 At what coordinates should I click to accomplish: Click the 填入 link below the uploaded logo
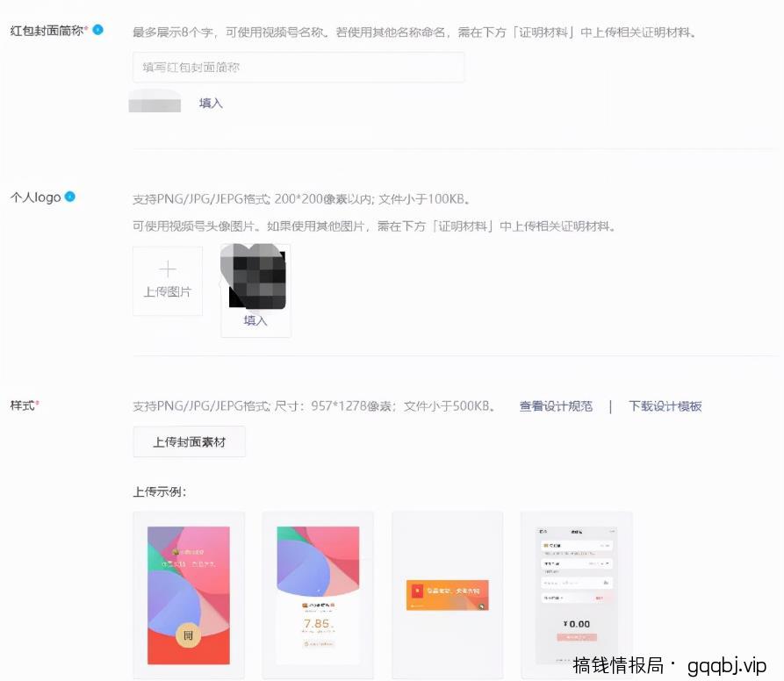255,320
